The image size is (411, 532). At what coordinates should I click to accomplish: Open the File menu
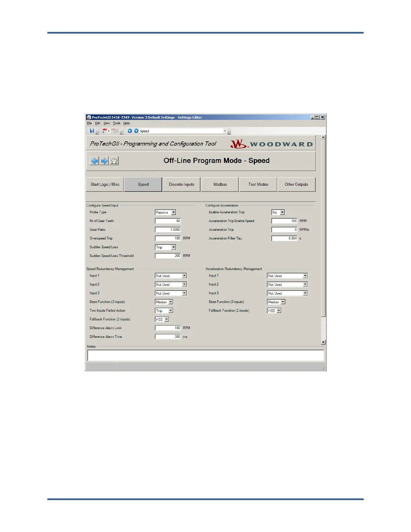coord(89,123)
